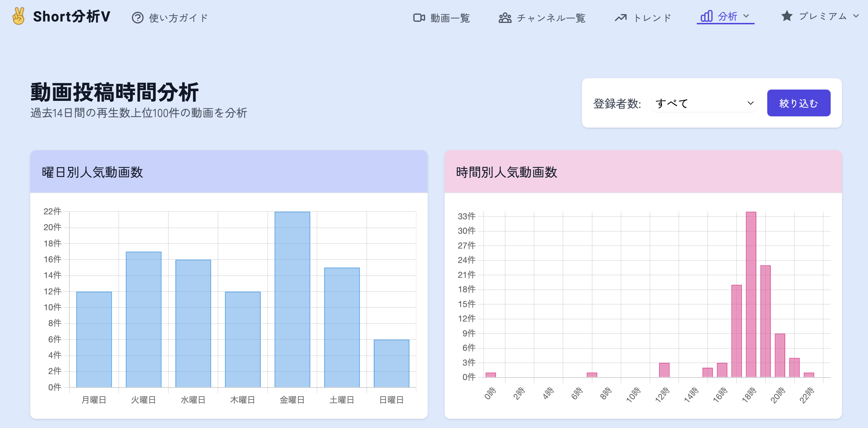This screenshot has height=428, width=868.
Task: Click the 22件 y-axis label
Action: (x=52, y=211)
